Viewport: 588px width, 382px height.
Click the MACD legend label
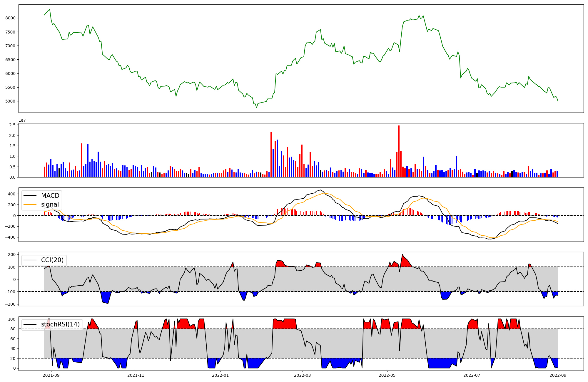[50, 196]
